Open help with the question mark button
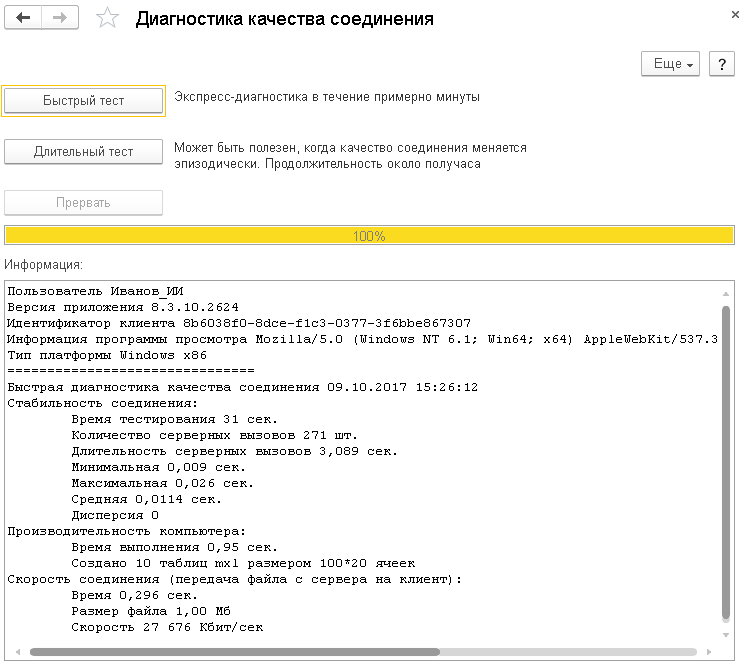 click(721, 64)
